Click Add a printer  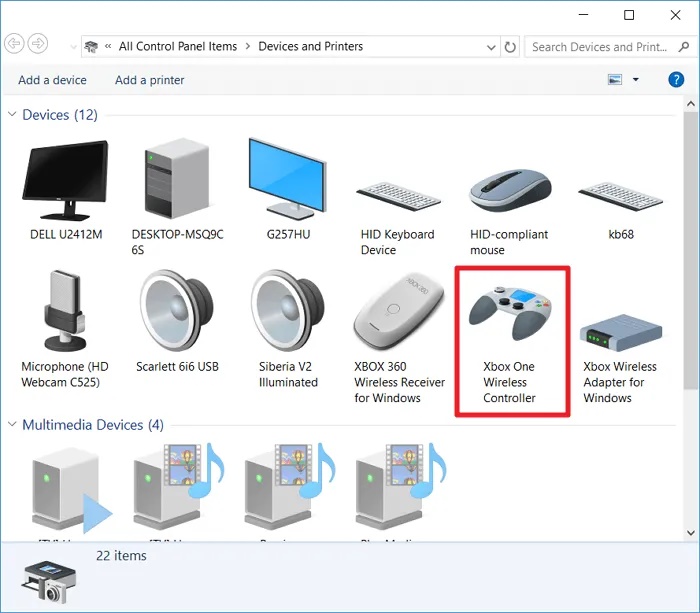pyautogui.click(x=150, y=80)
